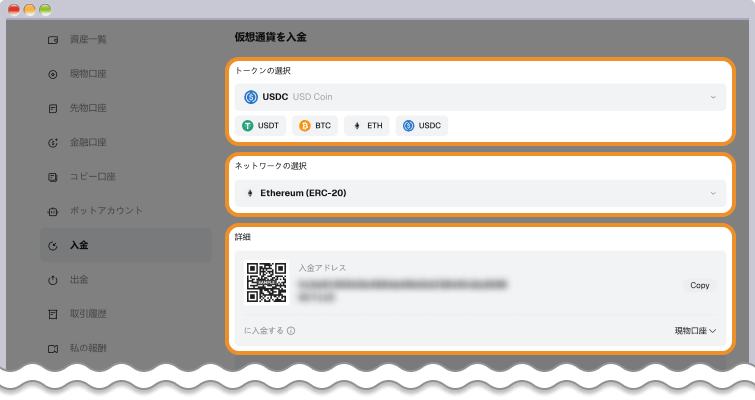This screenshot has width=755, height=400.
Task: Open 金融口座 sidebar entry
Action: [125, 142]
